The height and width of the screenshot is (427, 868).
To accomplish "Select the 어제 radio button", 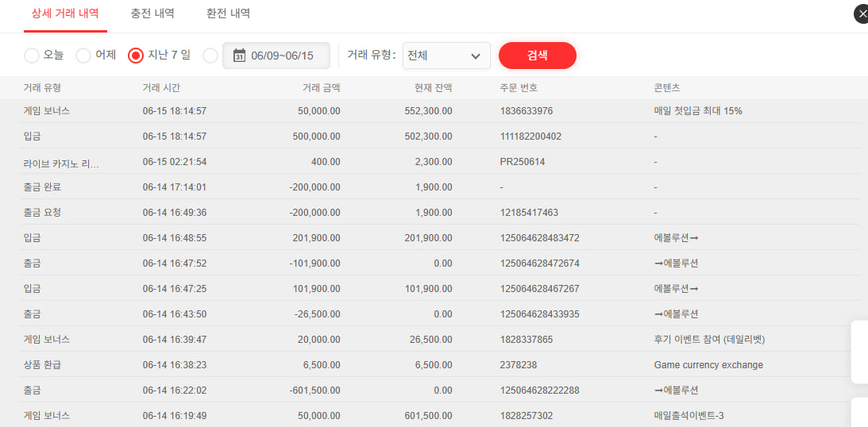I will [83, 56].
